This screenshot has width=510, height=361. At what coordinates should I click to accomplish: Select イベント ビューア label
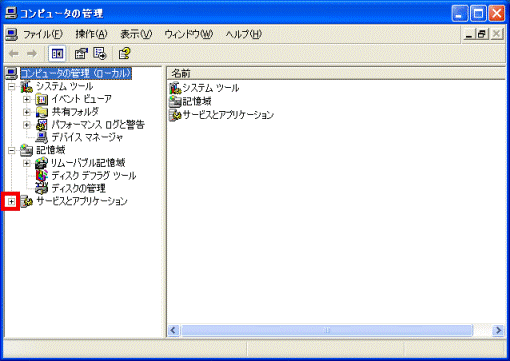[81, 99]
